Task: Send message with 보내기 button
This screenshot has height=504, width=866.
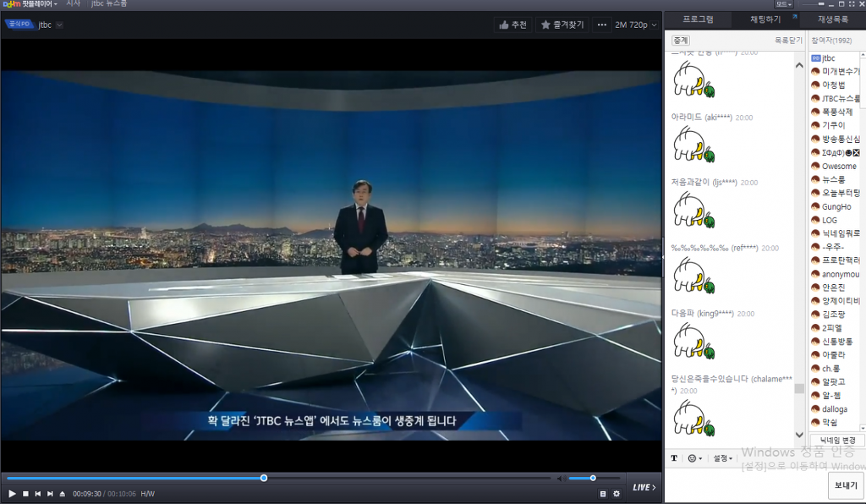Action: point(846,485)
